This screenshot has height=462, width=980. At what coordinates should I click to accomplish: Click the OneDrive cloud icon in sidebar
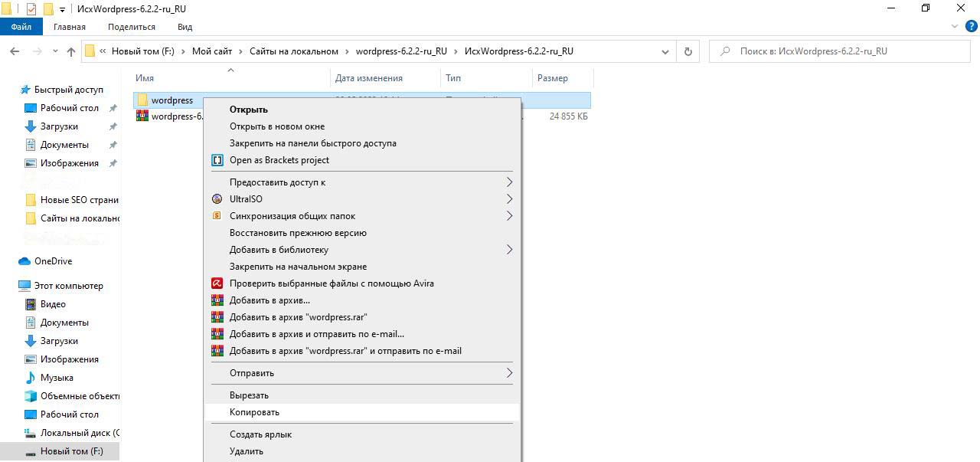point(24,261)
